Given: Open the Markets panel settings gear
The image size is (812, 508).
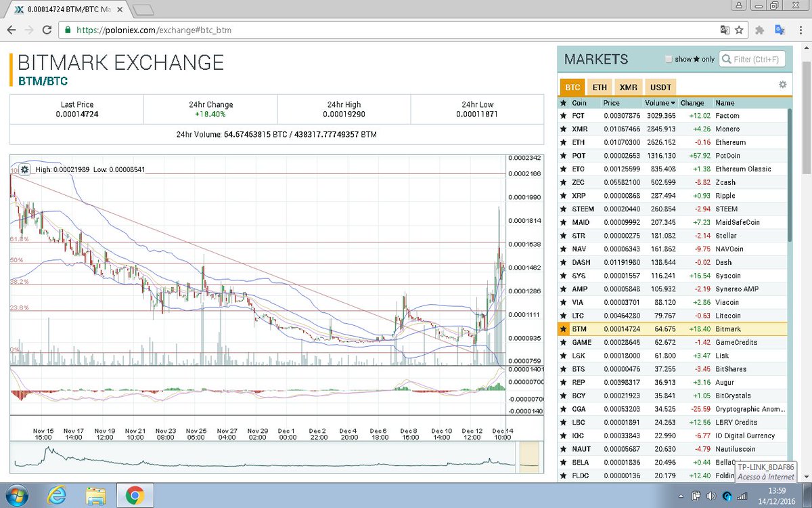Looking at the screenshot, I should pyautogui.click(x=782, y=84).
